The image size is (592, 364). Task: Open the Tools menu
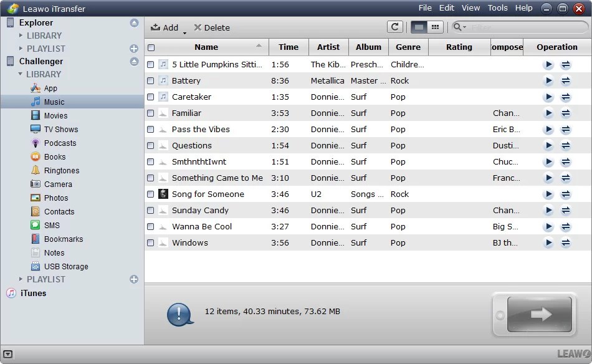[x=497, y=8]
